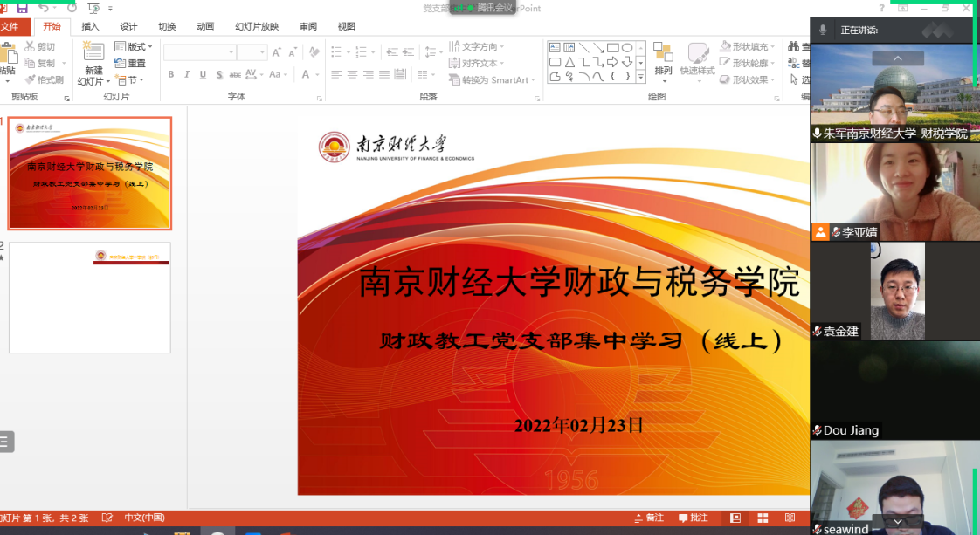Select the second slide thumbnail
The height and width of the screenshot is (535, 980).
click(x=90, y=298)
